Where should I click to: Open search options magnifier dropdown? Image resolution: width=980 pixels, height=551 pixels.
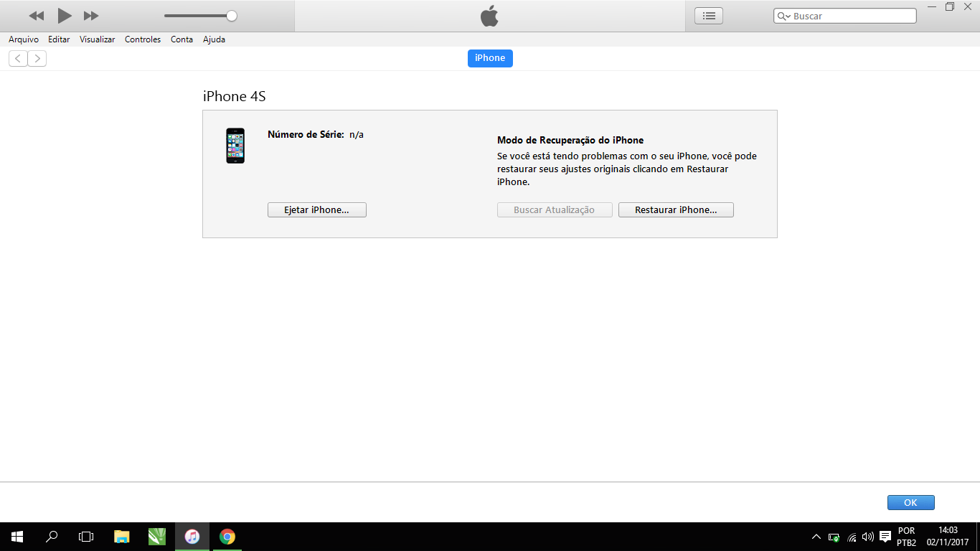point(783,16)
